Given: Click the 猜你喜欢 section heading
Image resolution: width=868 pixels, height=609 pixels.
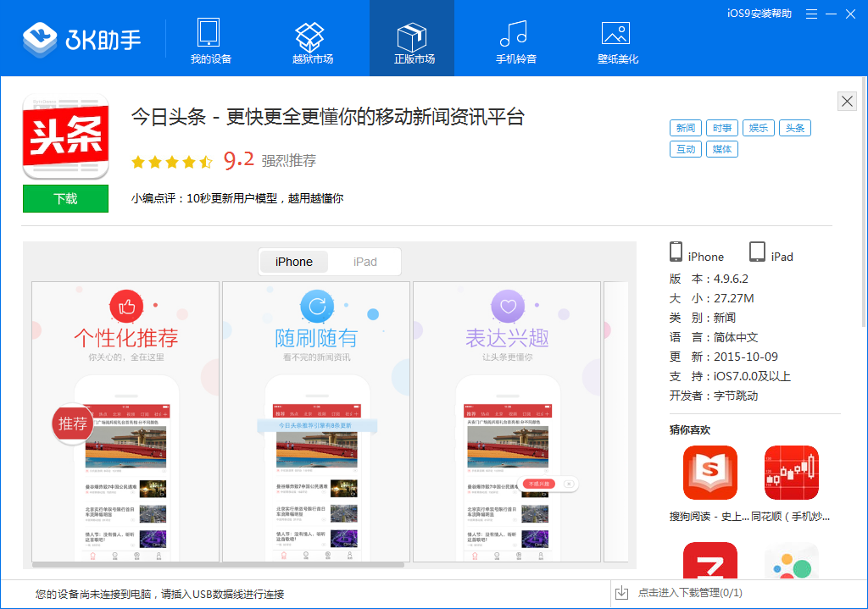Looking at the screenshot, I should tap(690, 429).
